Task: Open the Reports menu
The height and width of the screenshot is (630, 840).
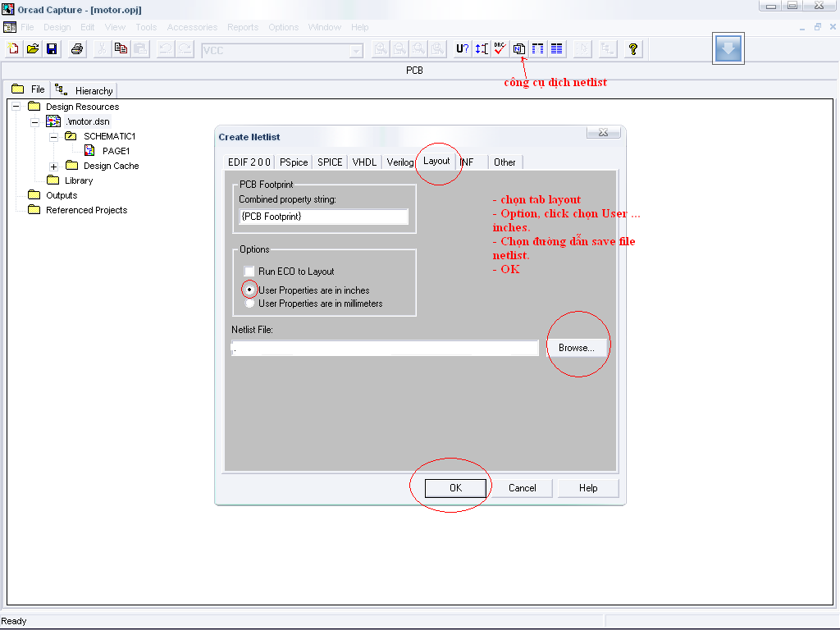Action: click(x=243, y=27)
